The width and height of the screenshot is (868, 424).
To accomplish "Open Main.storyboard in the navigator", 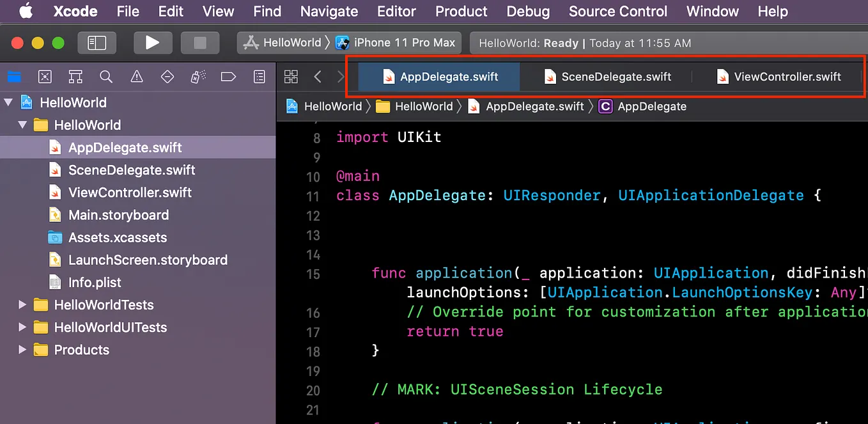I will click(137, 215).
